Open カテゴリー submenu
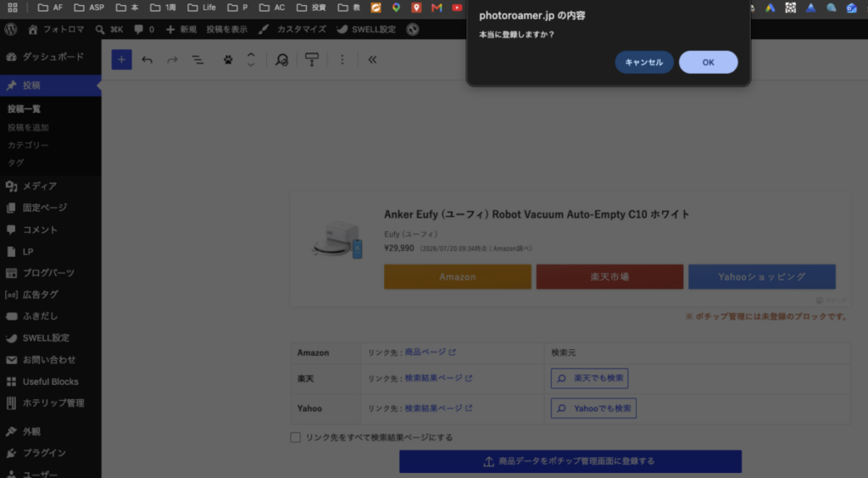This screenshot has width=868, height=478. (x=28, y=145)
